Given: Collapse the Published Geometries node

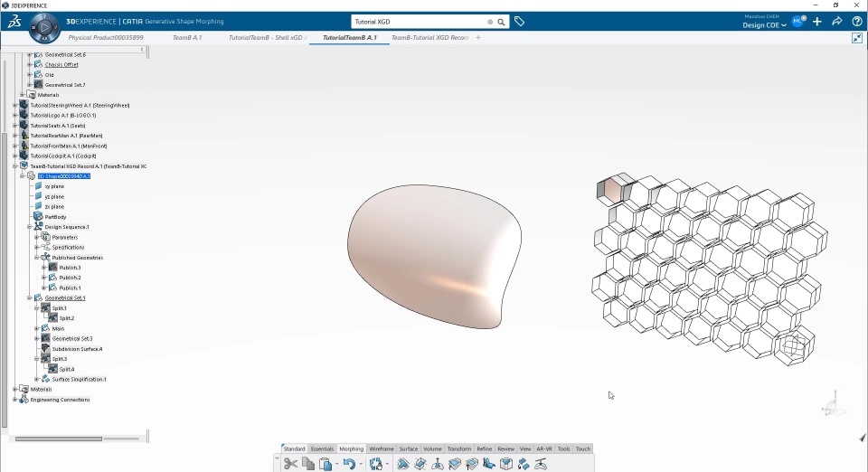Looking at the screenshot, I should (36, 258).
